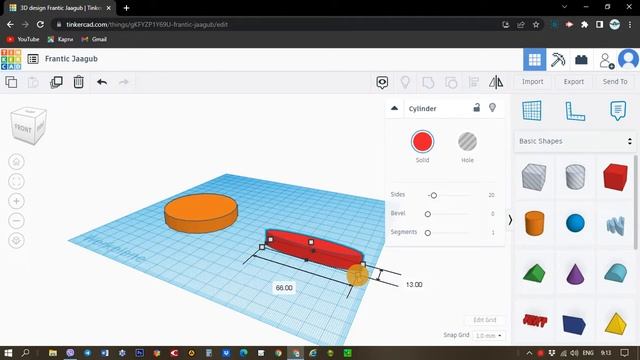Click the taskbar search icon
The height and width of the screenshot is (360, 640).
pyautogui.click(x=25, y=353)
